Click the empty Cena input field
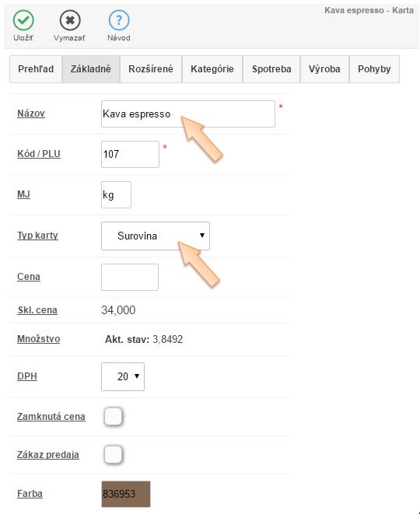 point(130,277)
